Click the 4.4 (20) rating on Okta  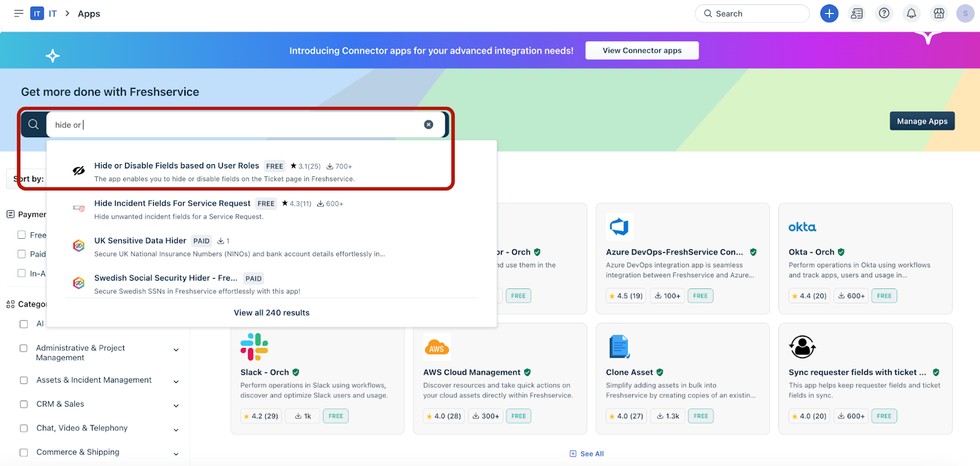(809, 296)
